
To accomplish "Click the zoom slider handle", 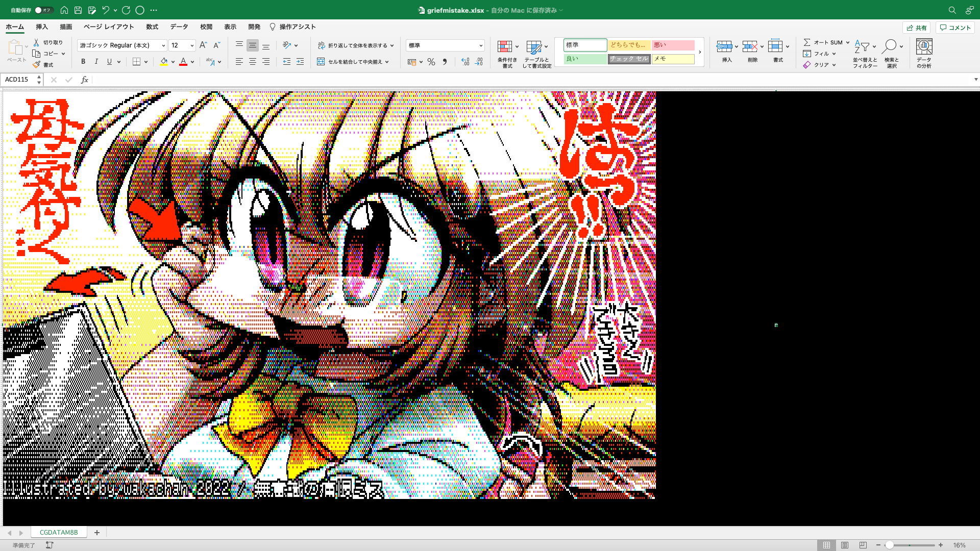I will click(x=889, y=545).
